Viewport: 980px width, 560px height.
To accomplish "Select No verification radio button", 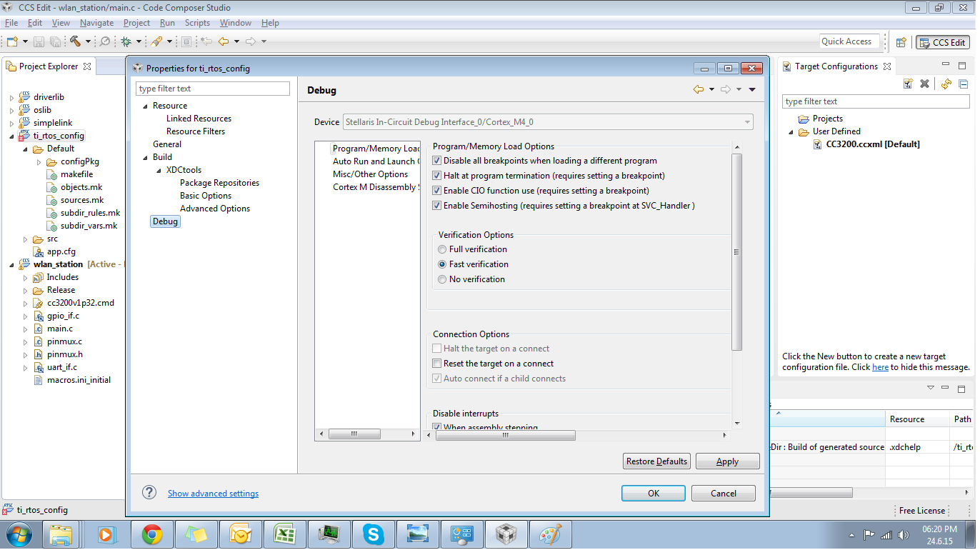I will tap(443, 279).
